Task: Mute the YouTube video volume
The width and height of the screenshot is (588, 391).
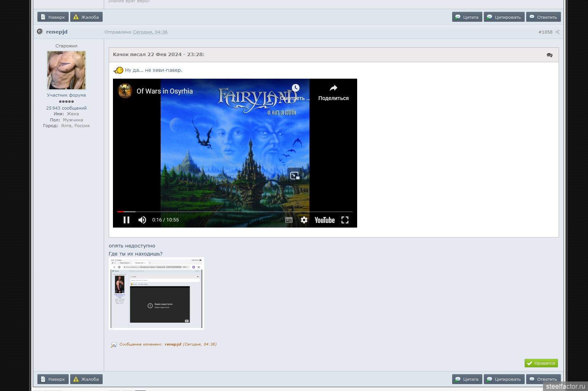Action: 142,220
